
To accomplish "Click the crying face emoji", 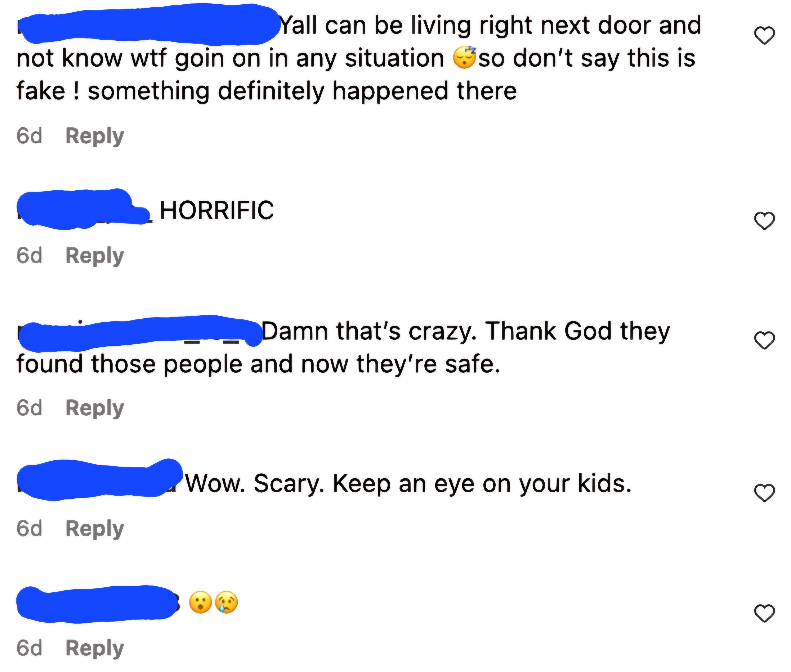I will point(227,602).
